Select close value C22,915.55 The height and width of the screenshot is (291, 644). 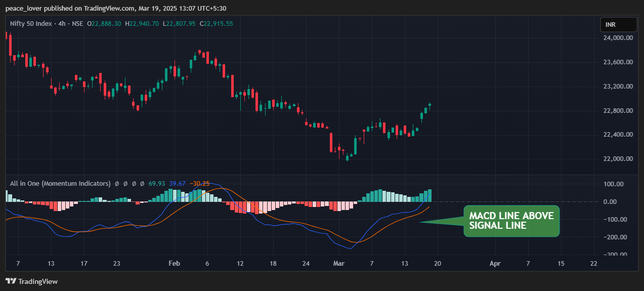217,24
